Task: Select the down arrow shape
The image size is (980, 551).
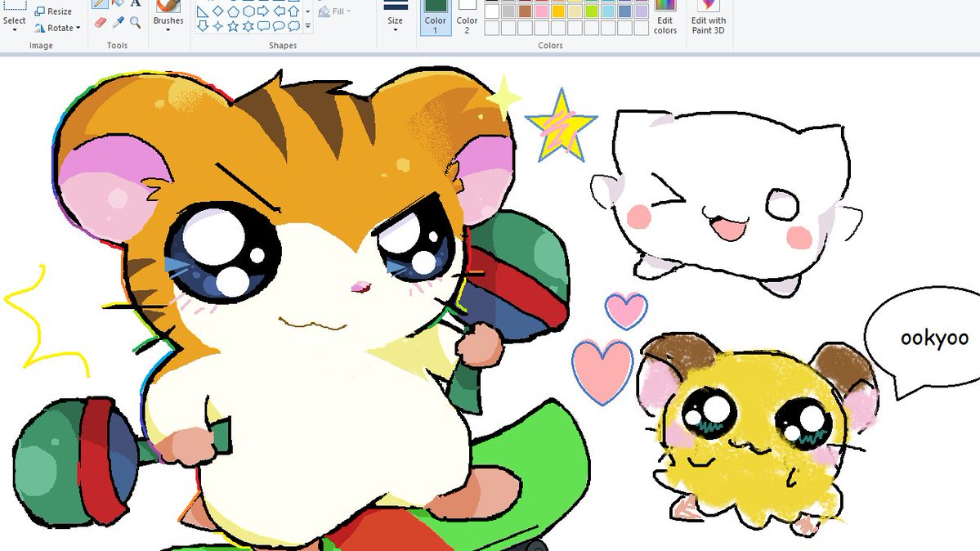Action: tap(204, 26)
